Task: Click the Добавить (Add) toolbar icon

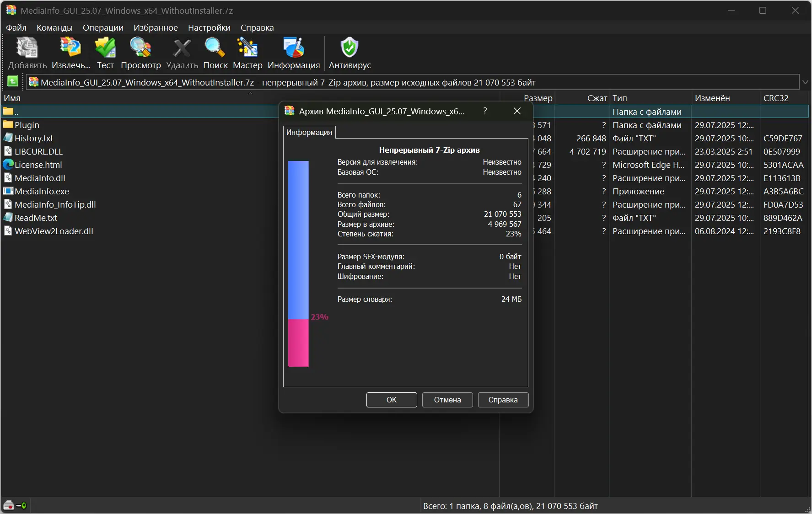Action: pos(27,48)
